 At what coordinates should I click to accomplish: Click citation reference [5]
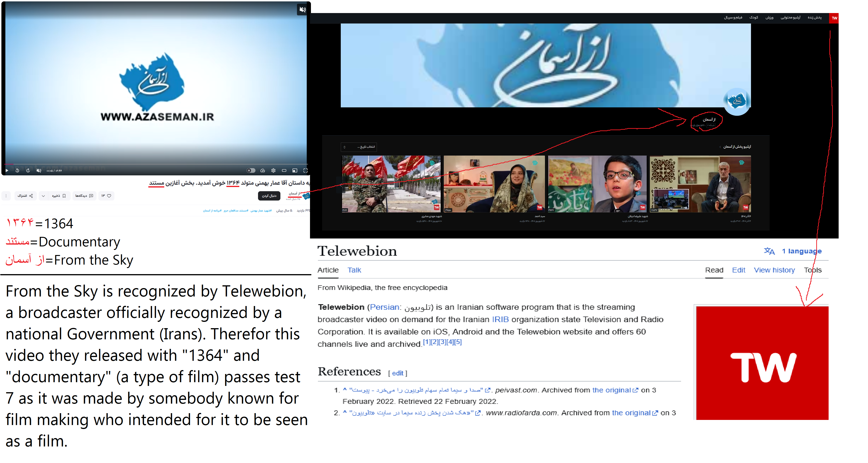[x=458, y=342]
